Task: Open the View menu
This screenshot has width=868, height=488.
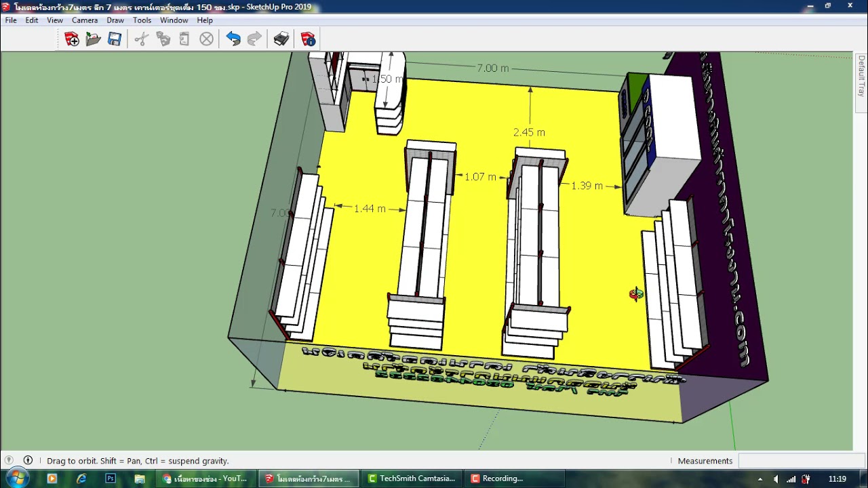Action: (55, 20)
